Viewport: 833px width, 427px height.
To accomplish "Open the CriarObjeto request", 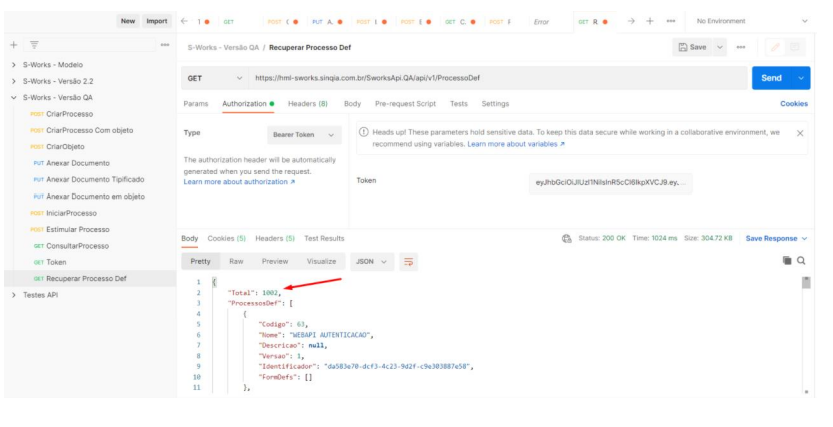I will pyautogui.click(x=65, y=147).
